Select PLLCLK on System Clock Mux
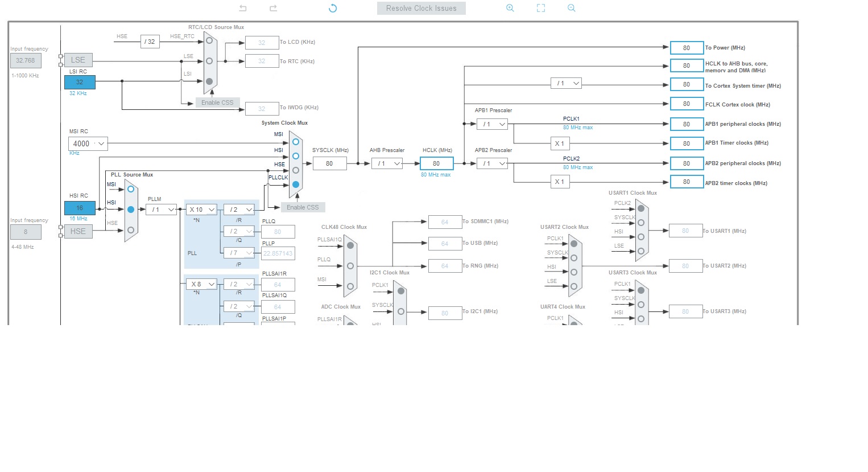The width and height of the screenshot is (868, 472). point(296,184)
